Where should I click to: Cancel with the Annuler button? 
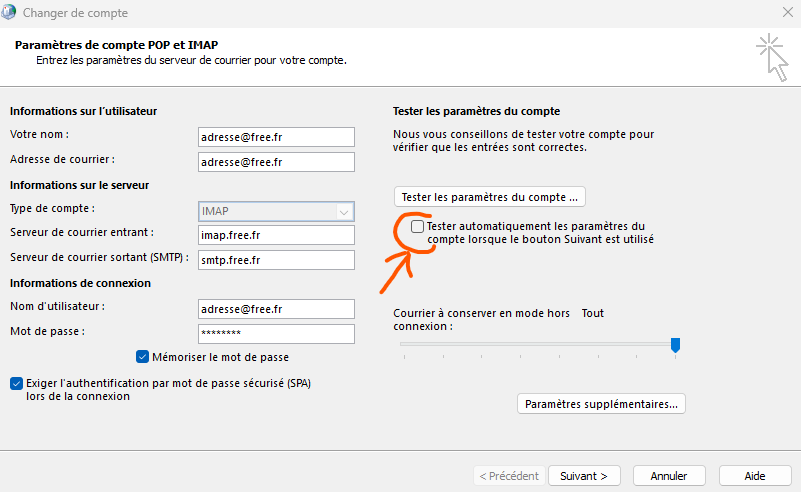669,476
